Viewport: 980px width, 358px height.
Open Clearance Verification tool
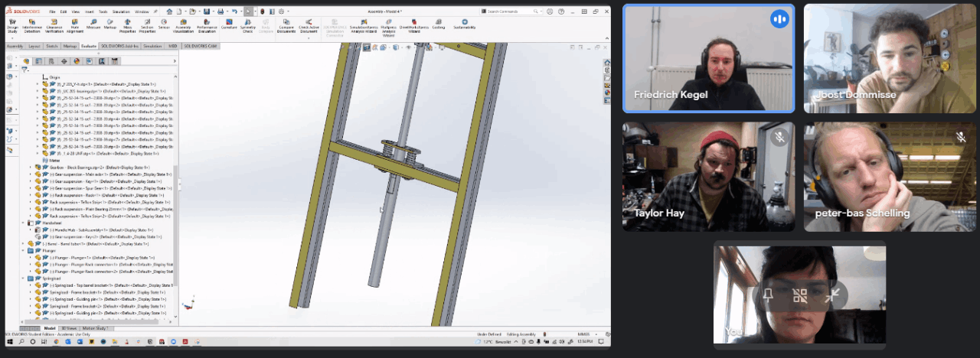(54, 27)
